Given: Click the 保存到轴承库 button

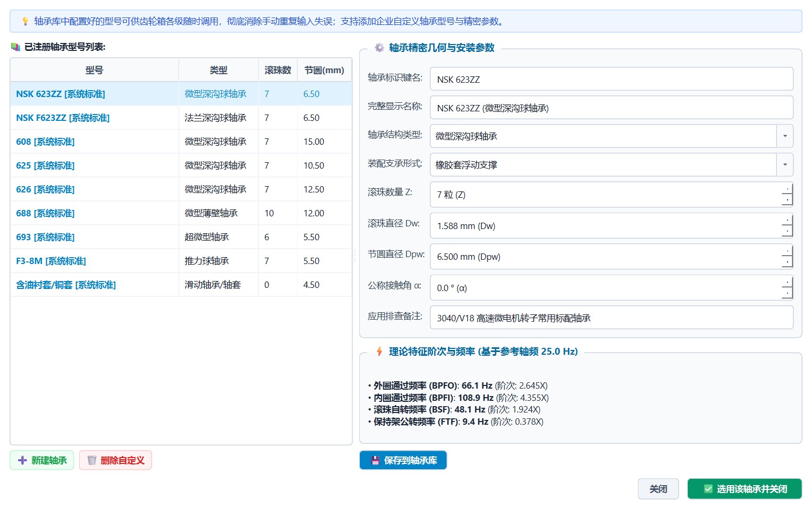Looking at the screenshot, I should pyautogui.click(x=403, y=460).
